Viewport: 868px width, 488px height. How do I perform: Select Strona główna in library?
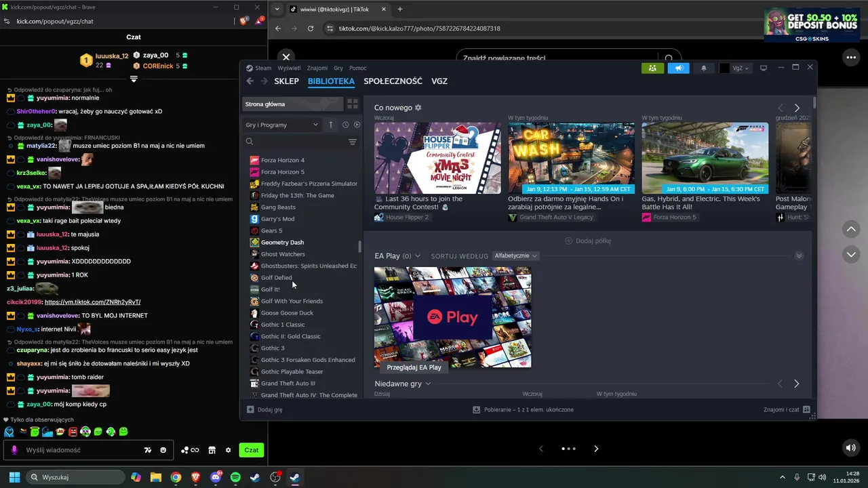(x=293, y=104)
